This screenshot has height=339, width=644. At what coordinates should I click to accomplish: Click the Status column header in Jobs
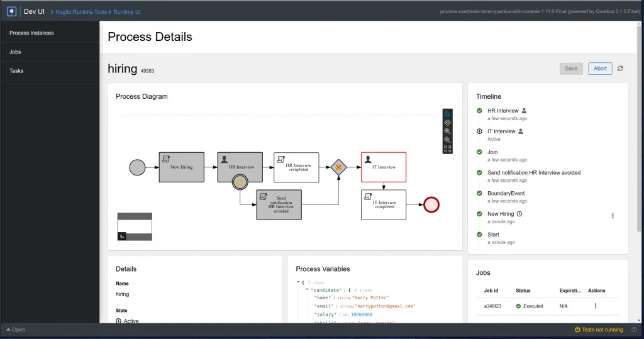click(523, 291)
